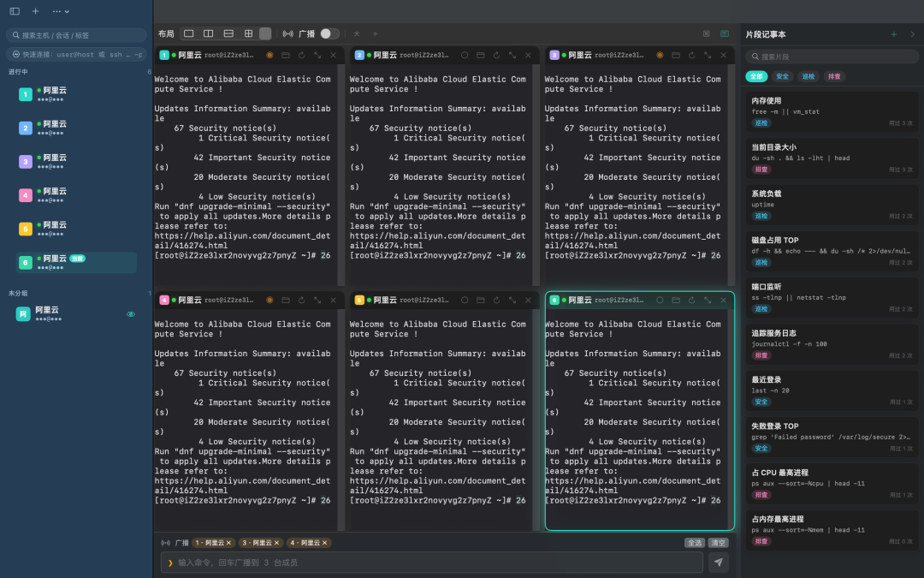
Task: Run the 内存使用 snippet
Action: (832, 111)
